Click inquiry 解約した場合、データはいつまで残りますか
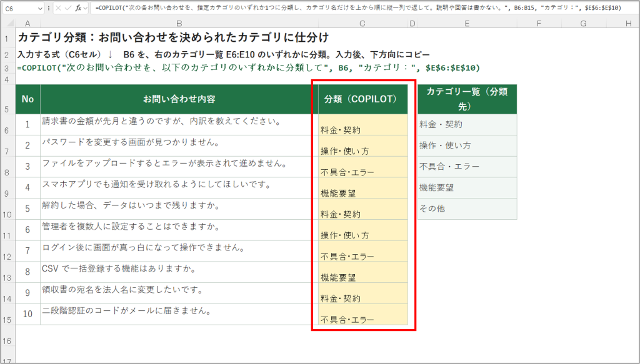This screenshot has width=640, height=364. click(179, 209)
